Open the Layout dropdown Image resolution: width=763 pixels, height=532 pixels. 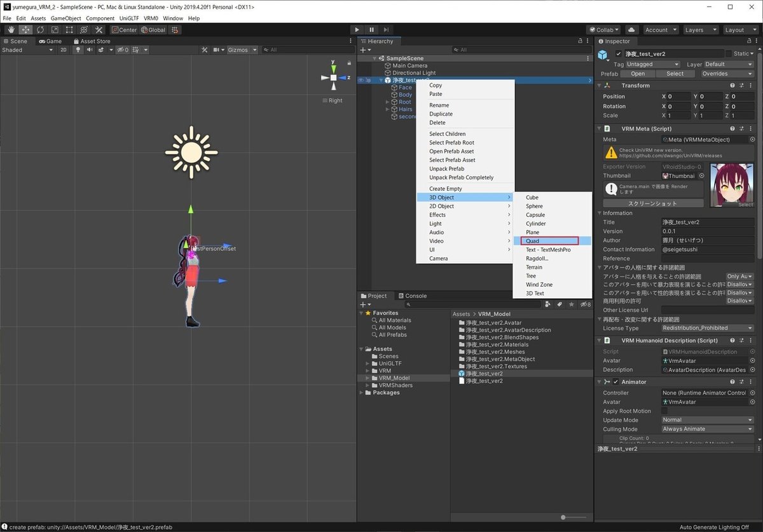pos(741,30)
